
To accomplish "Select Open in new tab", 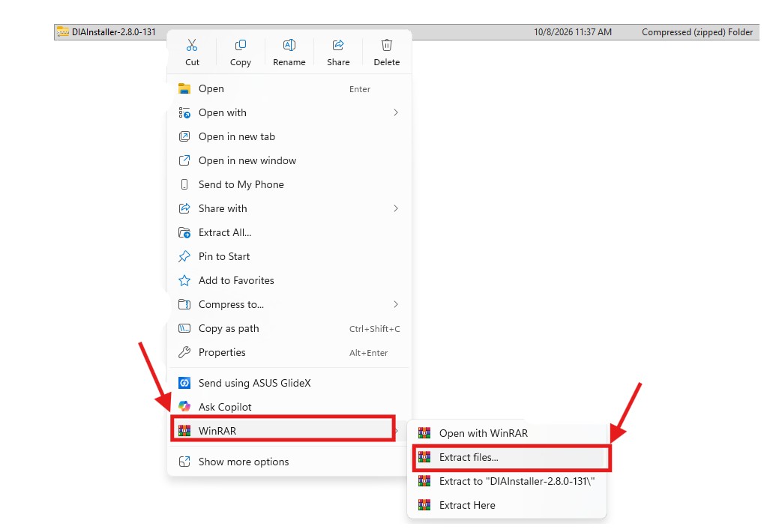I will point(289,136).
